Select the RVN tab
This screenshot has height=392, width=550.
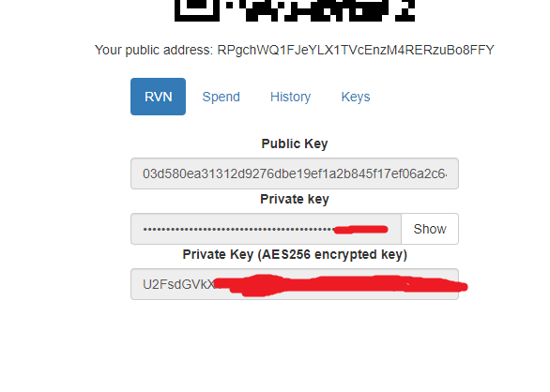pos(158,97)
